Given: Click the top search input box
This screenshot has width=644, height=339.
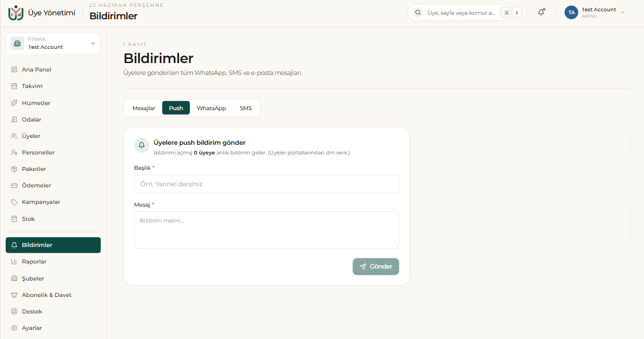Looking at the screenshot, I should point(467,12).
